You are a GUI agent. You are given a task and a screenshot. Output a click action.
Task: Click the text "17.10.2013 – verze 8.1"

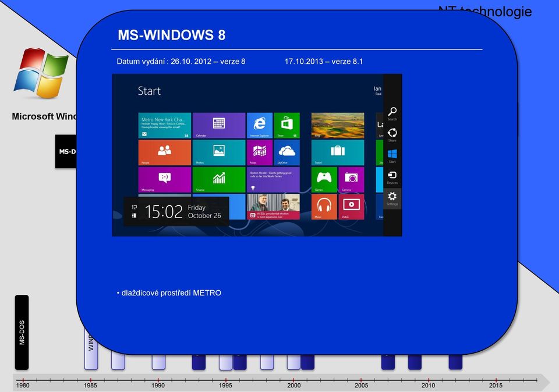[324, 61]
